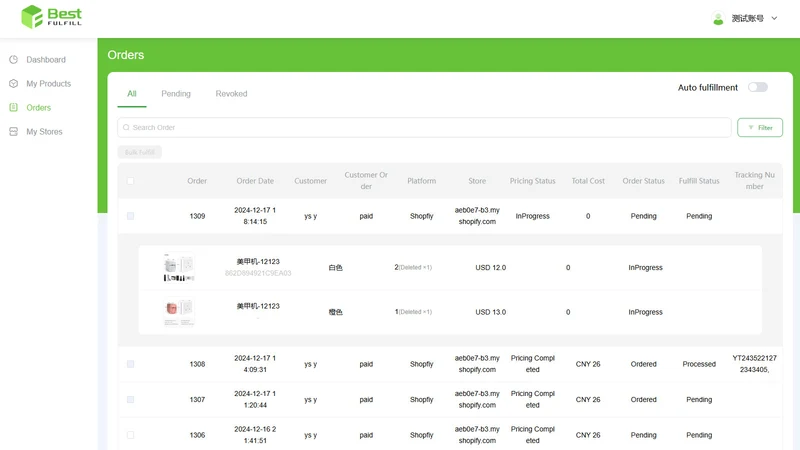This screenshot has height=450, width=800.
Task: Click the Platform column header
Action: click(421, 181)
